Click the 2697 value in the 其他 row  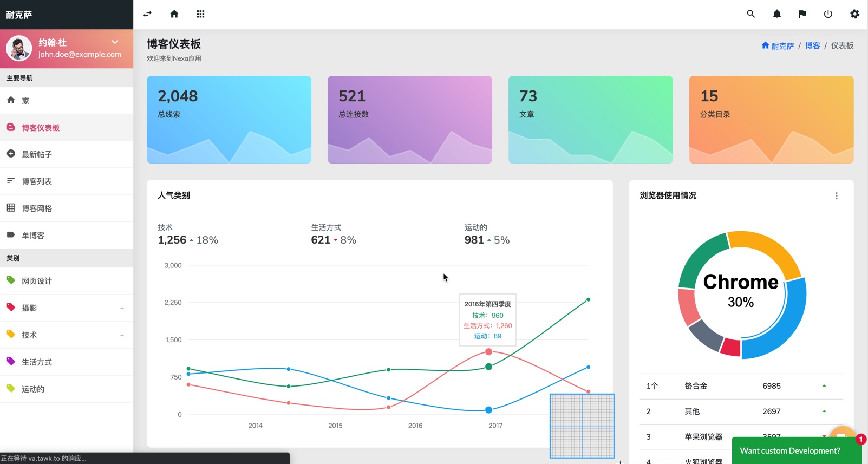click(x=772, y=411)
